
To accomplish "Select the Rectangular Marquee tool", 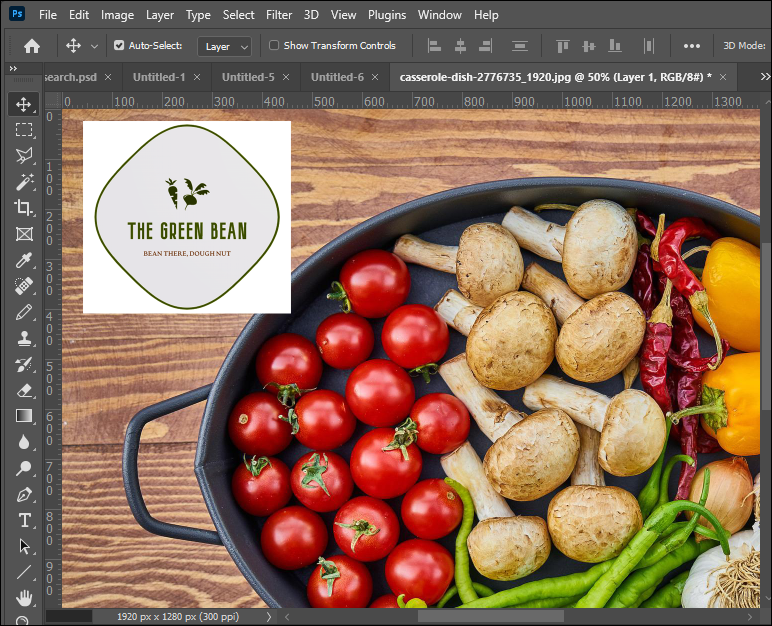I will tap(23, 130).
